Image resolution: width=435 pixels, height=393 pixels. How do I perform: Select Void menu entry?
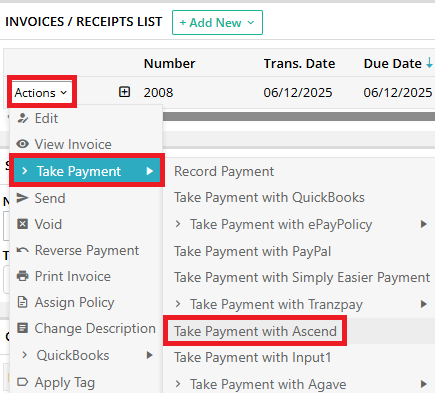(x=86, y=224)
